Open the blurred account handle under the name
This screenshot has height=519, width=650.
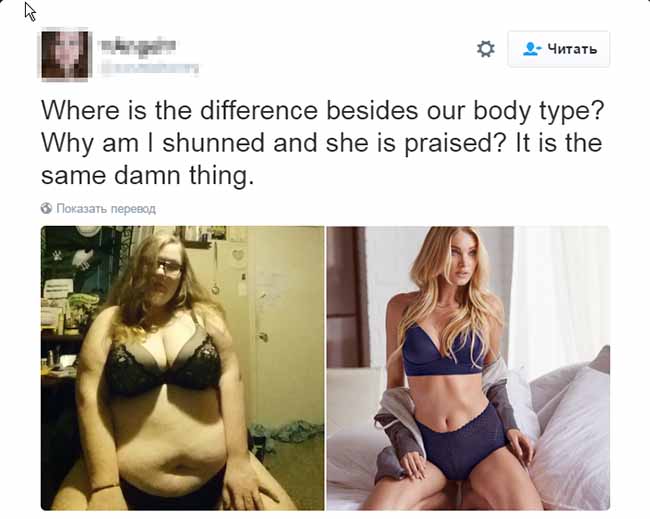coord(149,68)
